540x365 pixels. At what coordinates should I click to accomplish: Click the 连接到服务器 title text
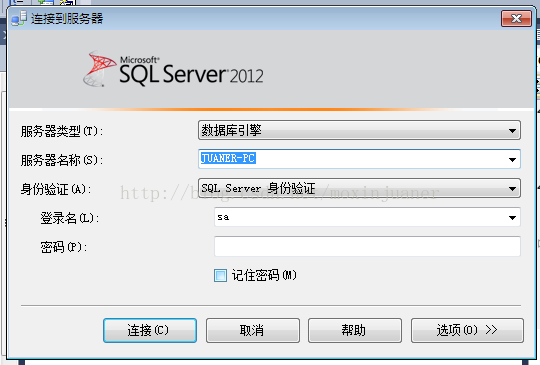tap(67, 18)
